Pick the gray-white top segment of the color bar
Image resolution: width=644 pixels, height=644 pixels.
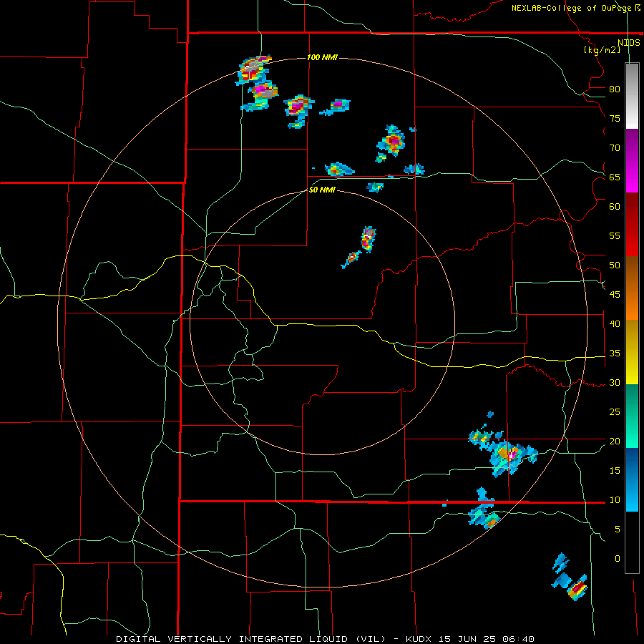pos(632,96)
